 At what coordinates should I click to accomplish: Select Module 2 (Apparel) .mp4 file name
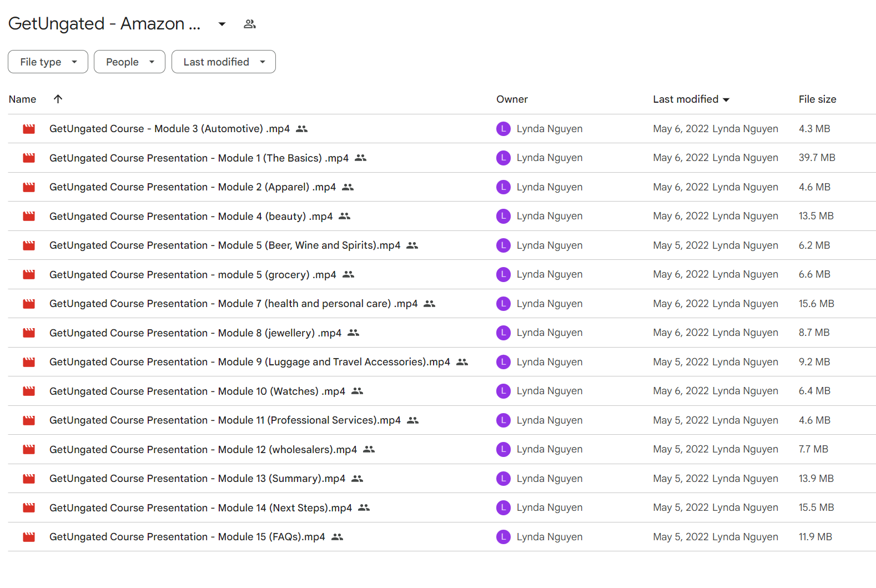pyautogui.click(x=193, y=187)
